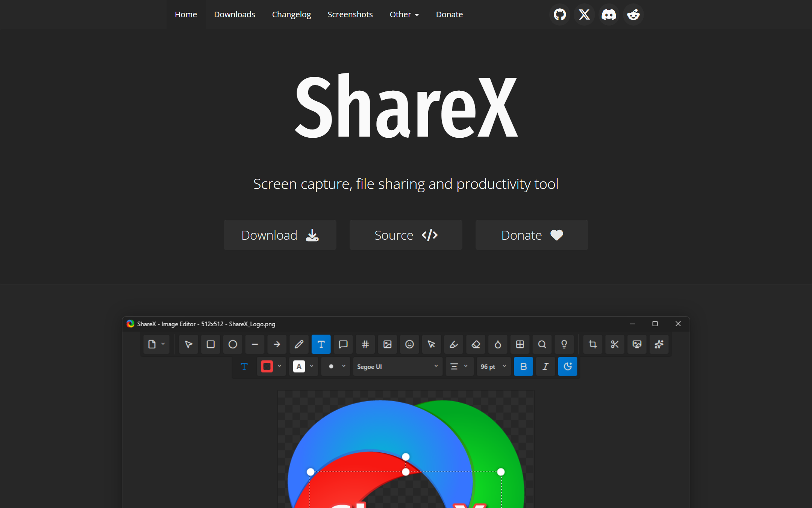
Task: Select the Speech balloon tool
Action: pos(343,344)
